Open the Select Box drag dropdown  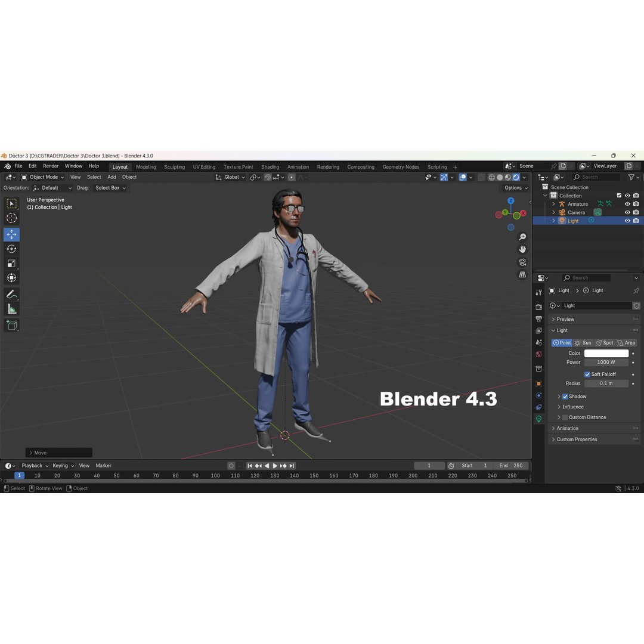click(x=110, y=188)
